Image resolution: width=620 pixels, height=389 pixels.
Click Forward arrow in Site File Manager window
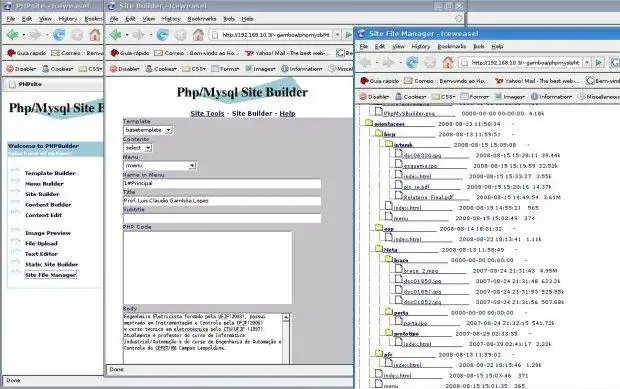tap(389, 62)
